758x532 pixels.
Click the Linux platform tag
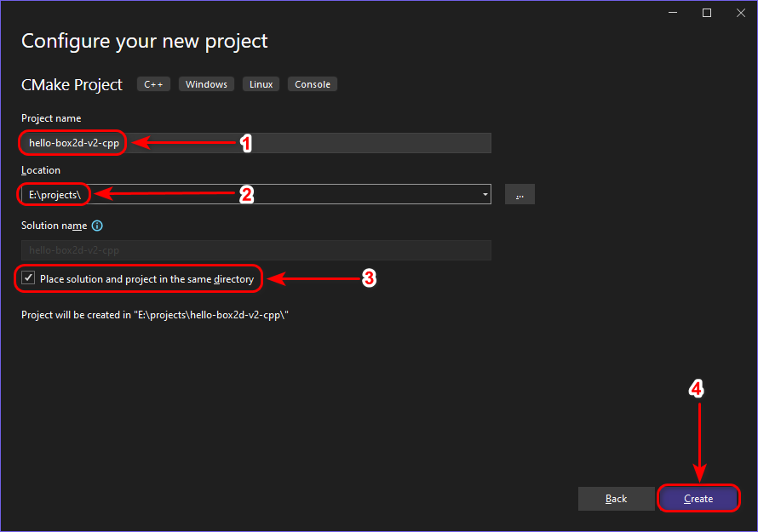tap(261, 84)
